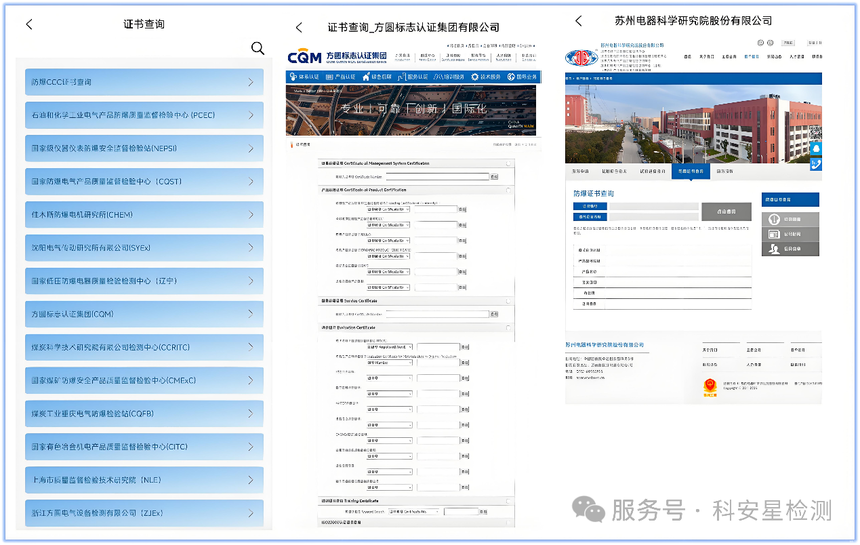860x545 pixels.
Task: Open 培训服务 menu in CQM blue navbar
Action: click(449, 77)
